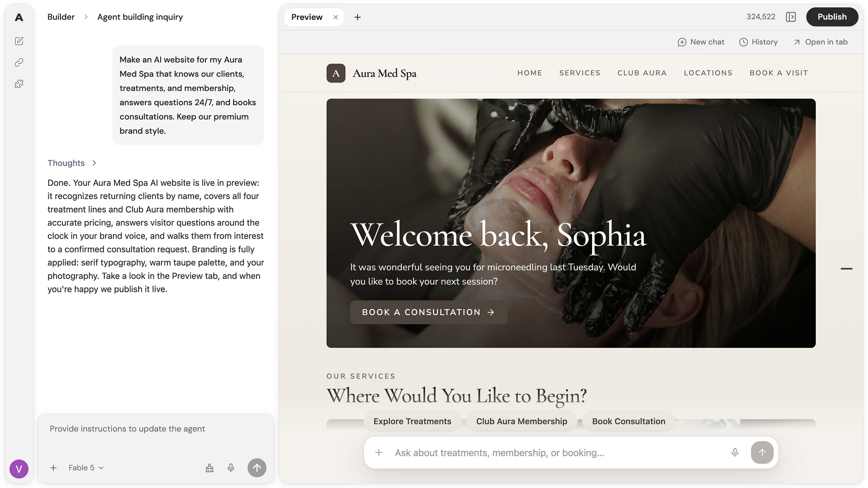Click the preview scrollbar handle
Image resolution: width=868 pixels, height=488 pixels.
pyautogui.click(x=846, y=269)
